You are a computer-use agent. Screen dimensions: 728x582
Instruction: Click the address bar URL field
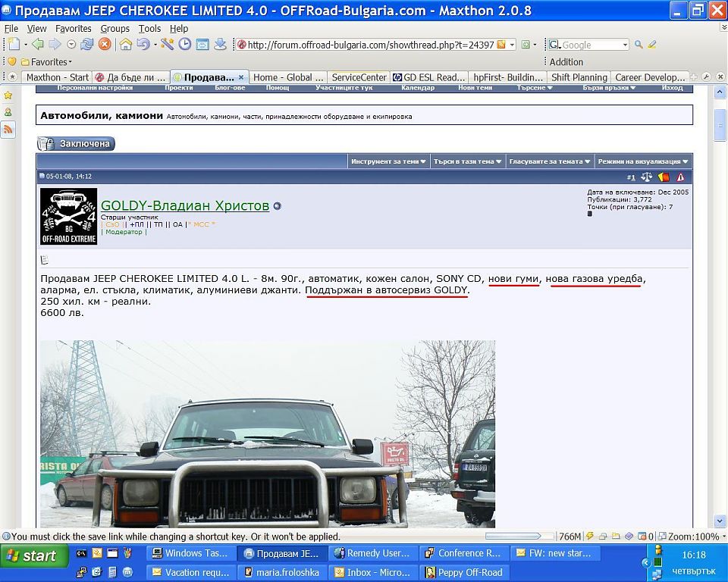click(370, 45)
